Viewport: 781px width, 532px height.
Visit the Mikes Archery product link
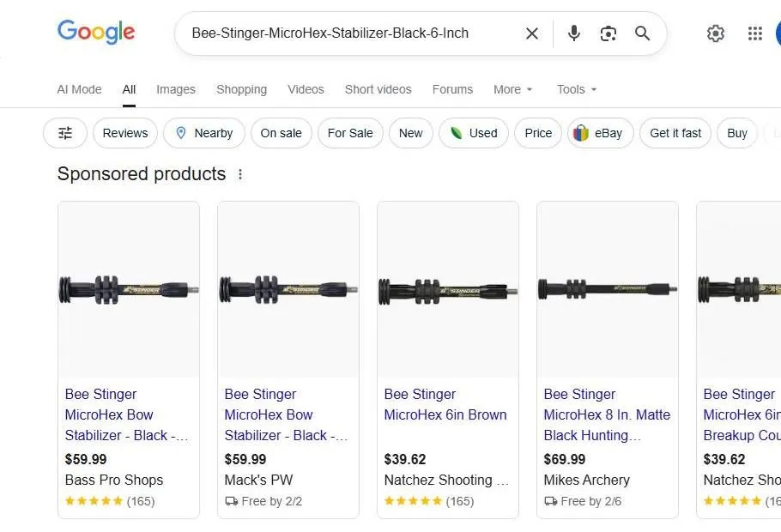pos(586,480)
